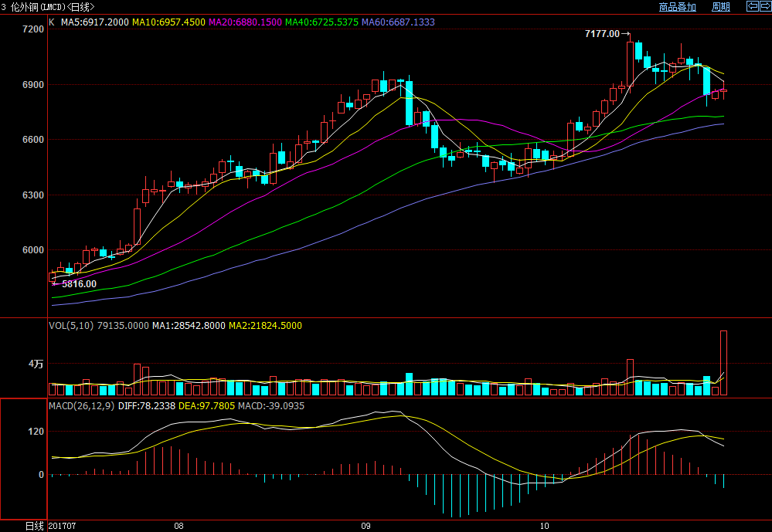Screen dimensions: 772x532
Task: Click the 10 month axis marker
Action: click(544, 526)
